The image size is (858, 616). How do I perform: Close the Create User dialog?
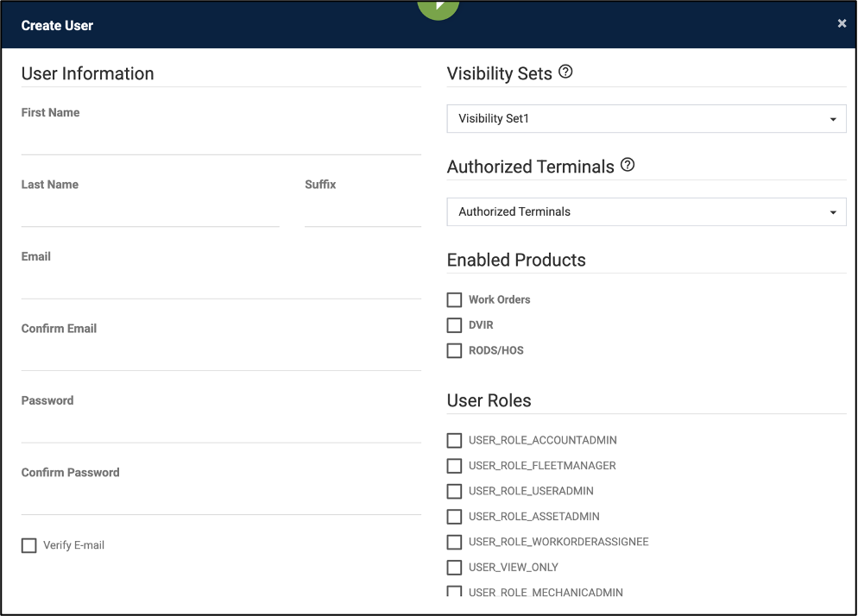842,23
